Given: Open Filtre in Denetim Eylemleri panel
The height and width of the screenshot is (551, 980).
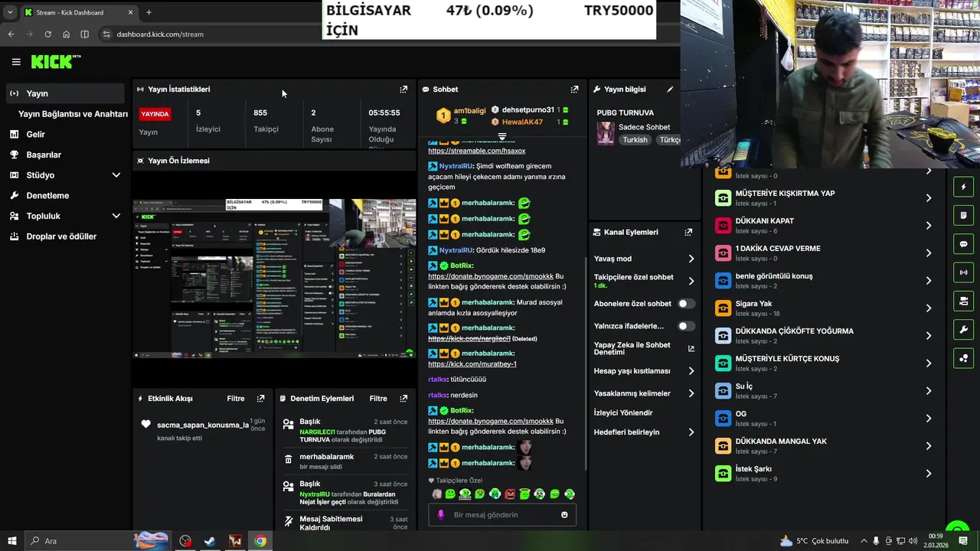Looking at the screenshot, I should coord(378,399).
